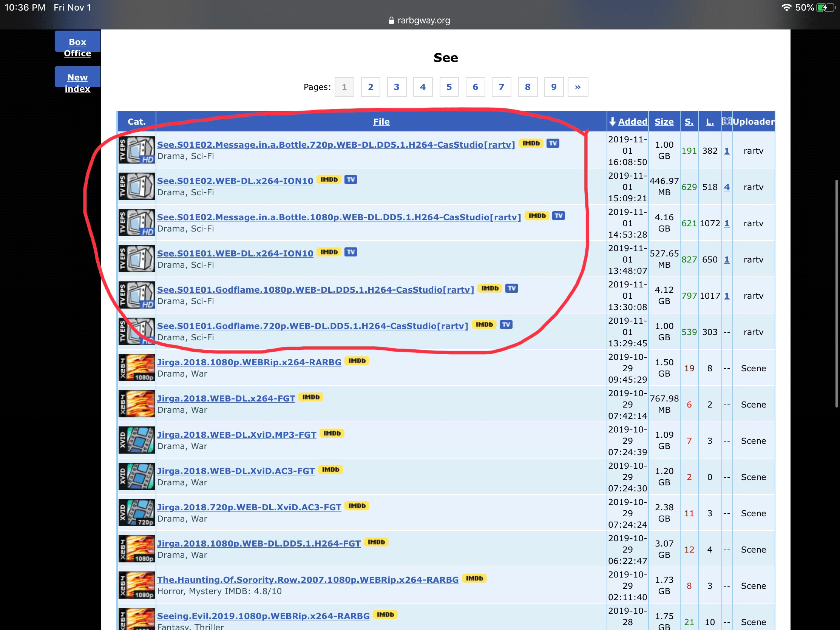The image size is (840, 630).
Task: Jump to results page 9
Action: point(553,87)
